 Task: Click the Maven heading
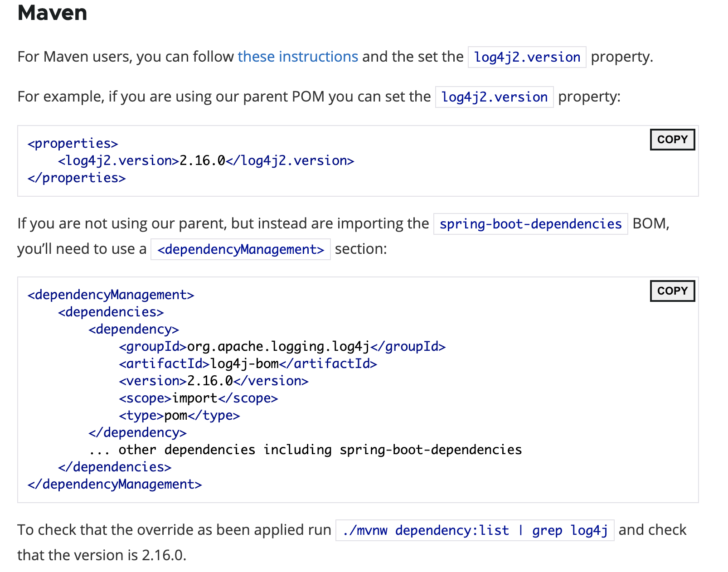click(x=52, y=13)
